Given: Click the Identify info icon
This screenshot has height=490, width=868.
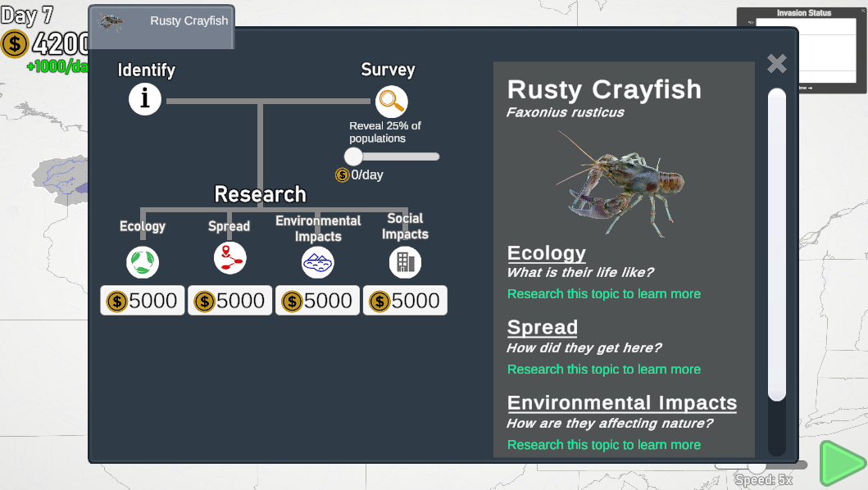Looking at the screenshot, I should click(145, 99).
